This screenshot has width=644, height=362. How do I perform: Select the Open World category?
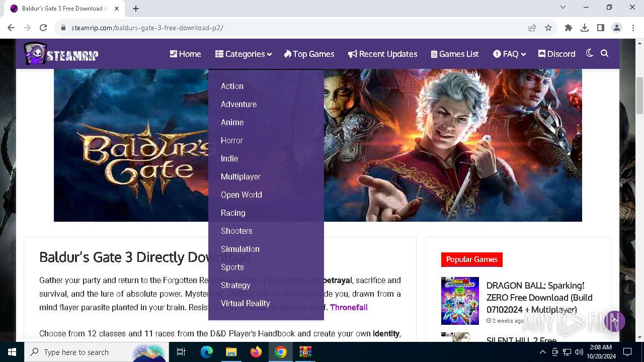(241, 195)
